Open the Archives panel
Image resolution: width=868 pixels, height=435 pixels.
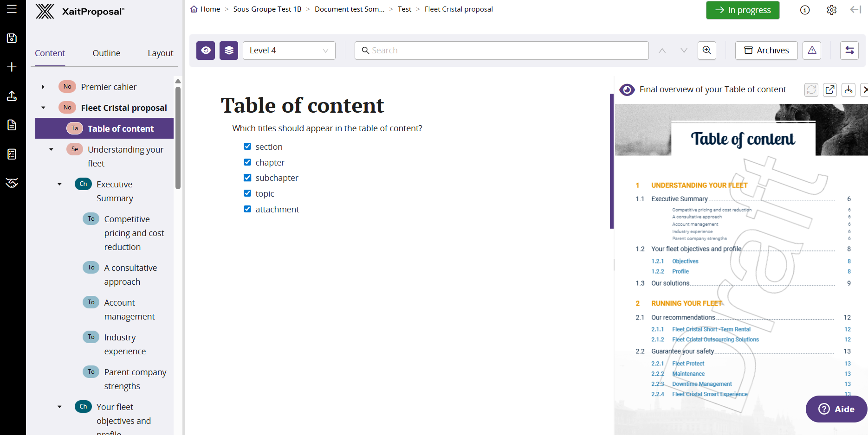[766, 50]
